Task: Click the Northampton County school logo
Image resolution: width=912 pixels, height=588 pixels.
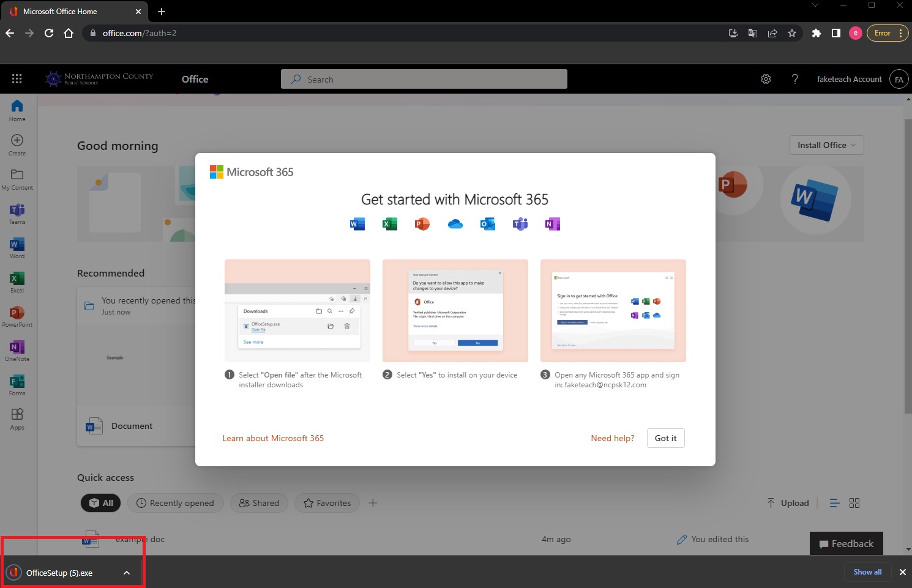Action: click(x=99, y=79)
